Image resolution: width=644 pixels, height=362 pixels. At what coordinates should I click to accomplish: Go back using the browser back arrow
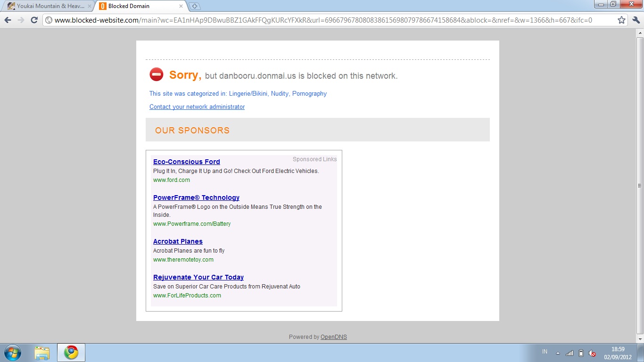pyautogui.click(x=8, y=20)
